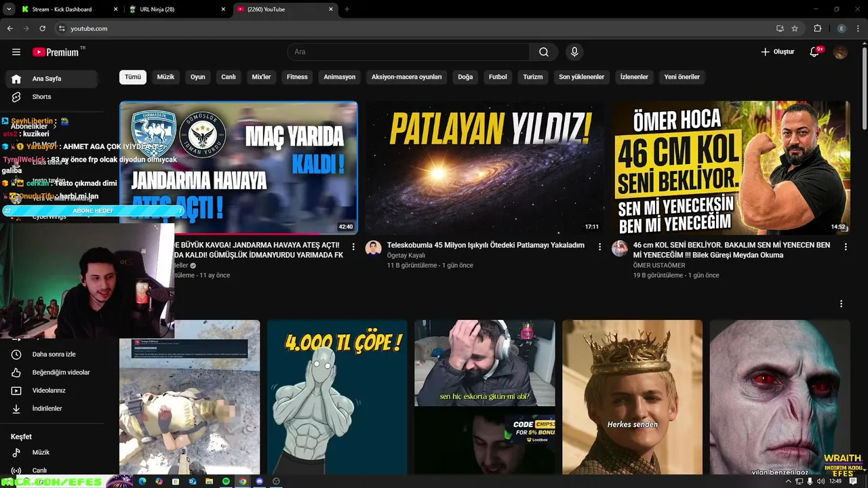Select the Canlı filter chip

[x=229, y=77]
